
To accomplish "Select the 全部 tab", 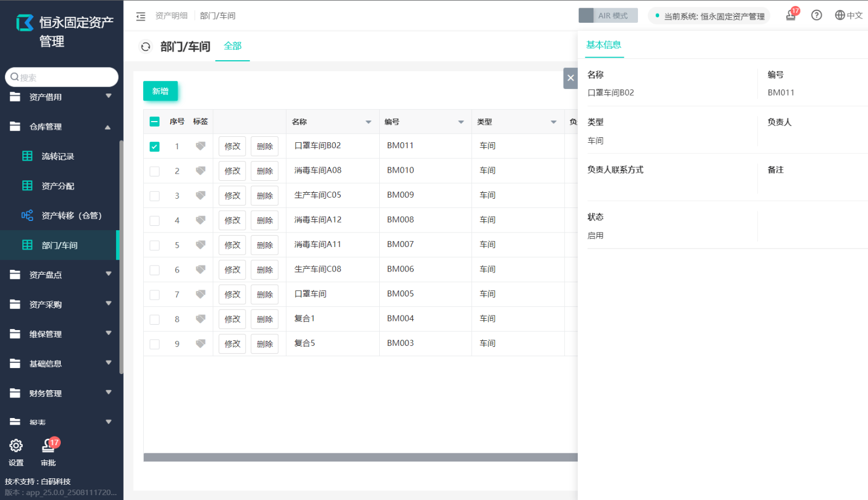I will click(233, 46).
